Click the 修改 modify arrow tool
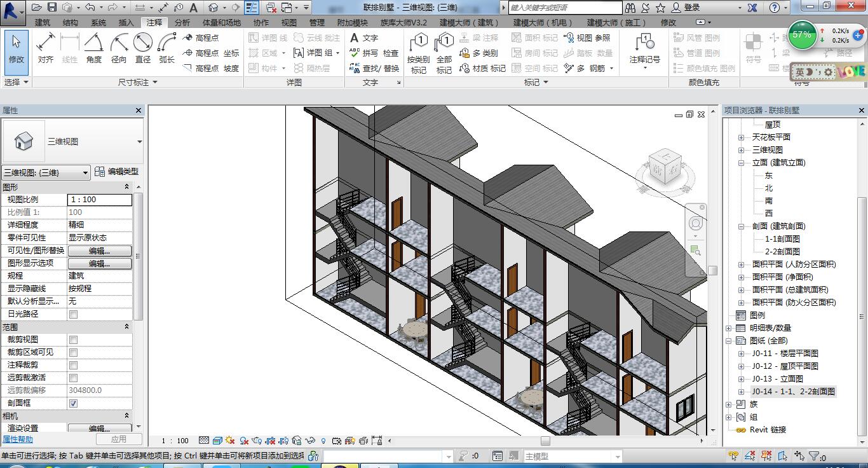The width and height of the screenshot is (868, 468). [16, 48]
